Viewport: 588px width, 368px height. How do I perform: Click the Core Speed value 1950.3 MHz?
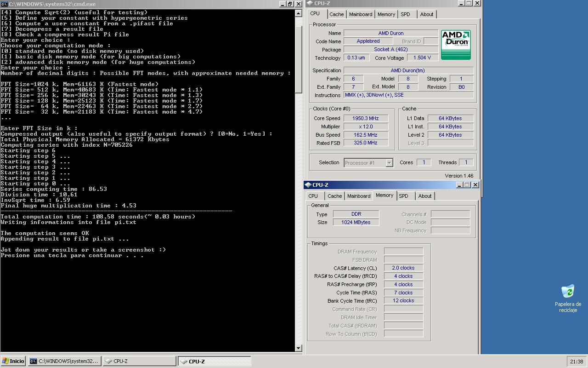click(366, 118)
